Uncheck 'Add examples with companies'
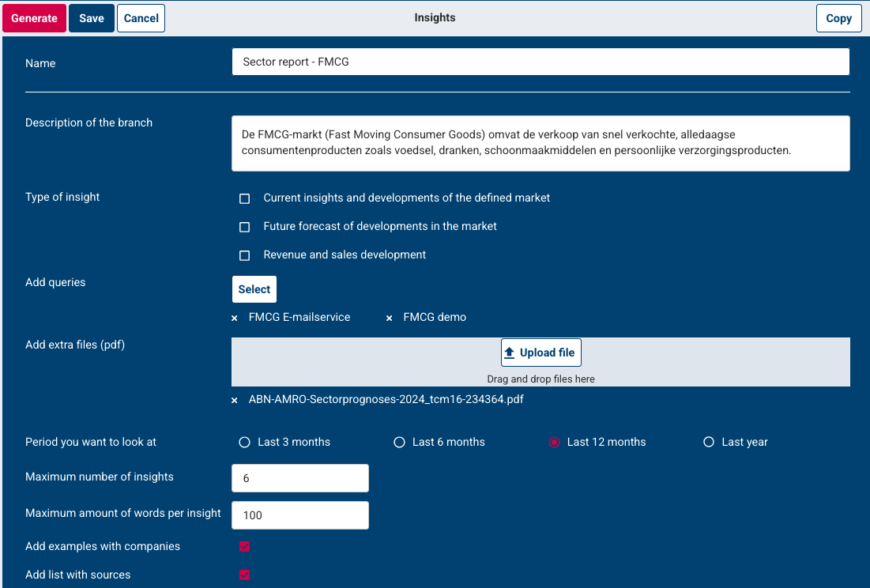The width and height of the screenshot is (870, 588). click(245, 546)
